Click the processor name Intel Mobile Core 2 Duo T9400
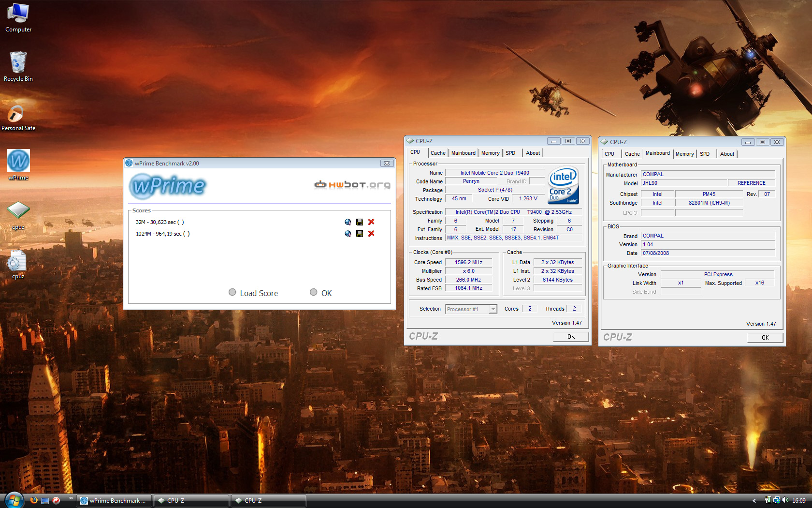The height and width of the screenshot is (508, 812). tap(494, 173)
